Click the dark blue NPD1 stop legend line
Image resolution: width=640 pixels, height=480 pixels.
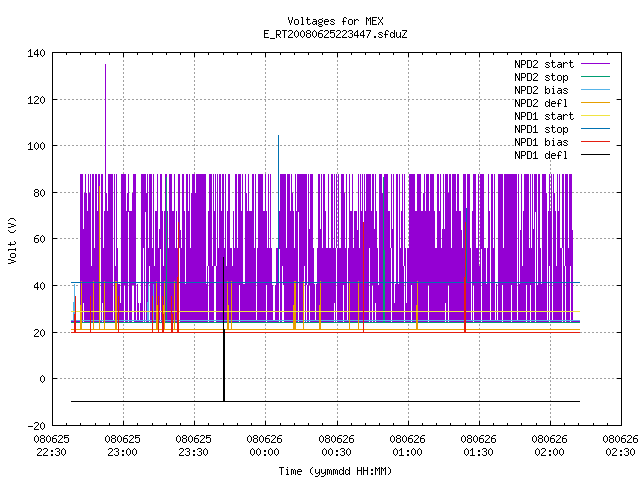pyautogui.click(x=596, y=129)
